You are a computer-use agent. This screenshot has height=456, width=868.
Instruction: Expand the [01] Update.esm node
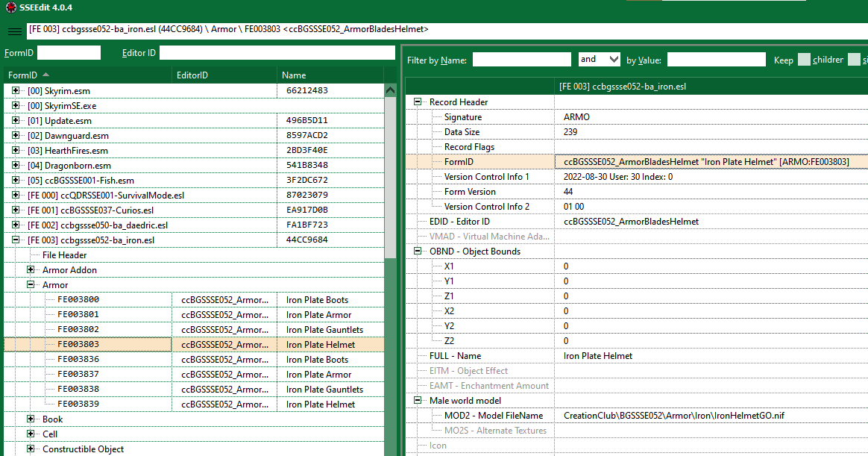click(x=16, y=120)
